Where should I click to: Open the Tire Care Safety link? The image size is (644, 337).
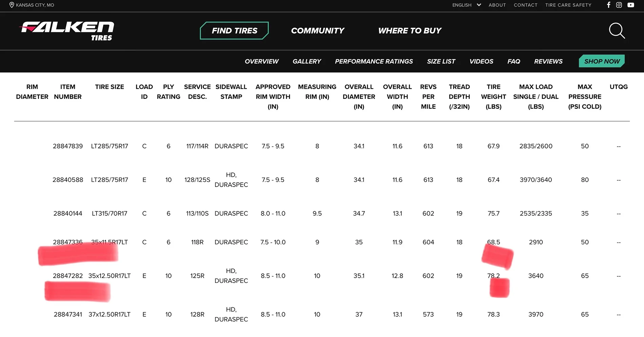[568, 5]
